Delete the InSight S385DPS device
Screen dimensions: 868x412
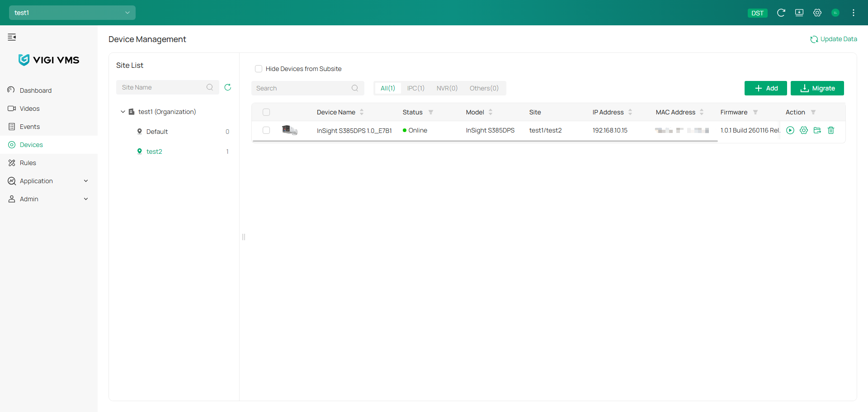[831, 130]
